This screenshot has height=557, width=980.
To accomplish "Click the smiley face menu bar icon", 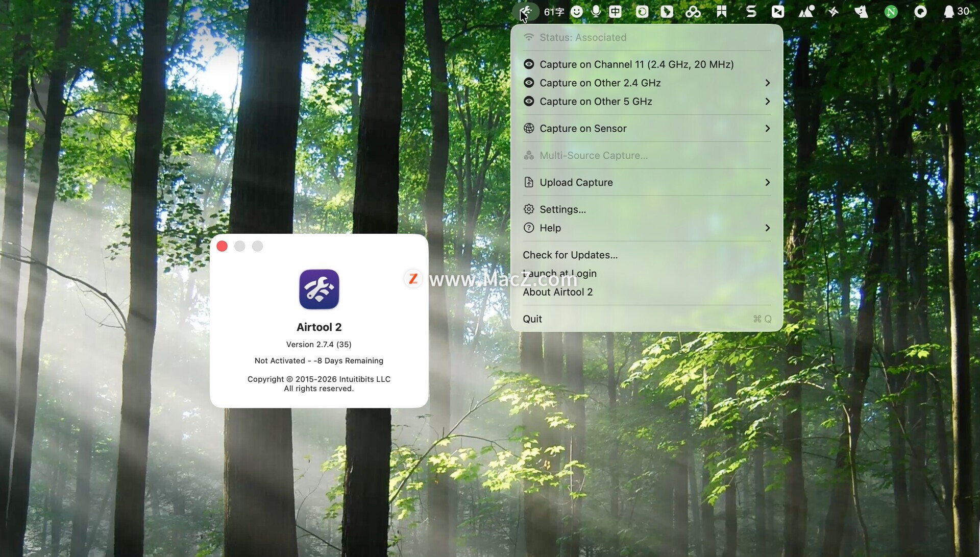I will coord(576,12).
